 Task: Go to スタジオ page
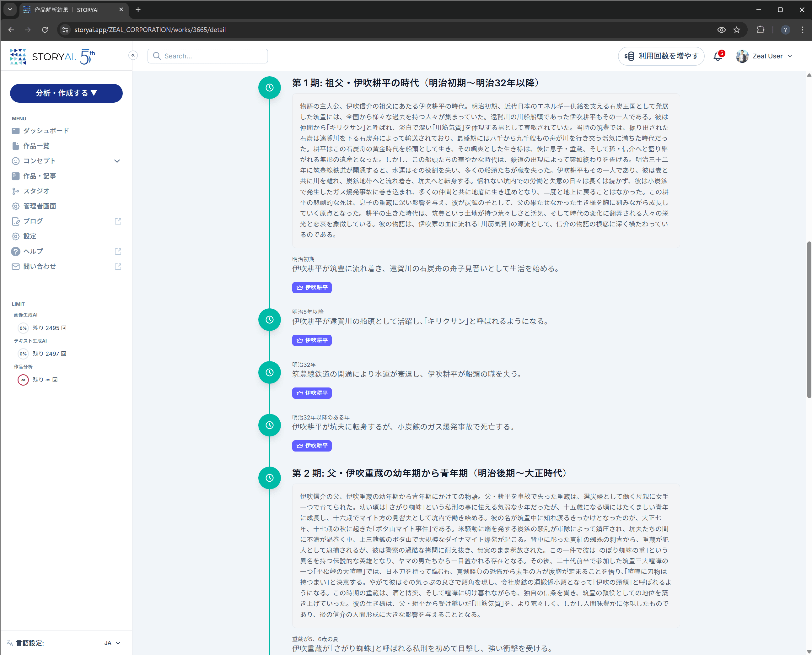click(x=36, y=191)
